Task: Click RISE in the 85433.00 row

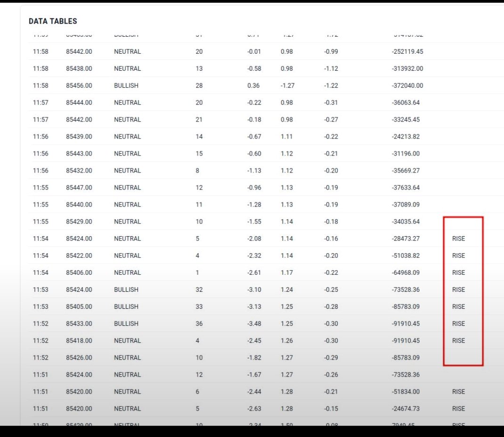Action: coord(458,324)
